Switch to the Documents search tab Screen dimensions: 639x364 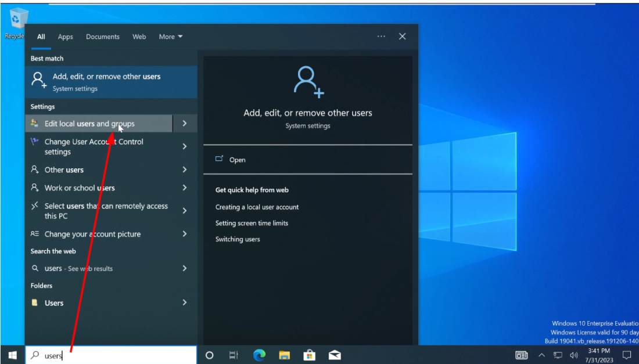[x=103, y=37]
